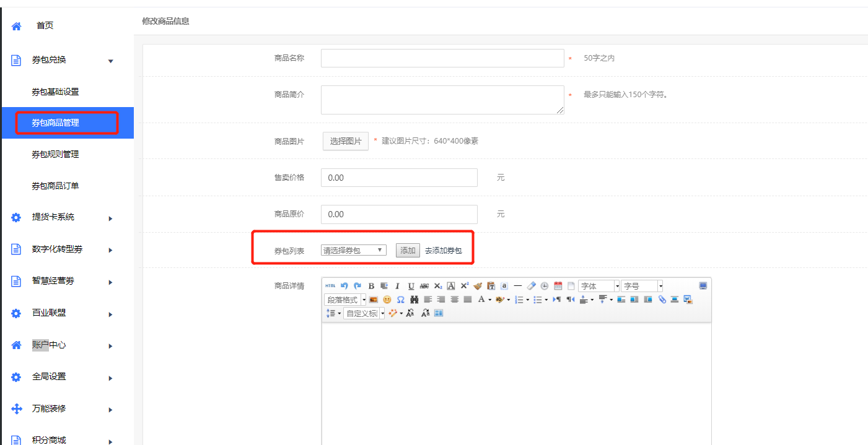
Task: Open 万能装修 sidebar menu
Action: tap(67, 409)
